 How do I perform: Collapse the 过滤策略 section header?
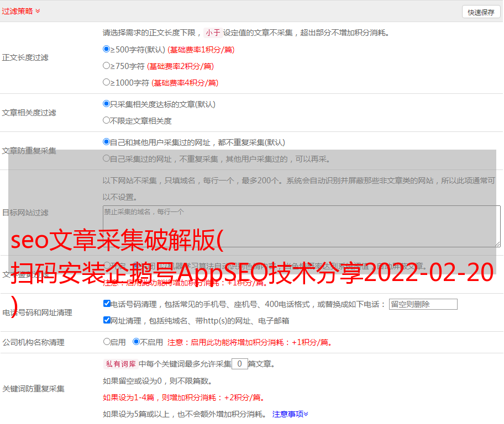(x=21, y=11)
